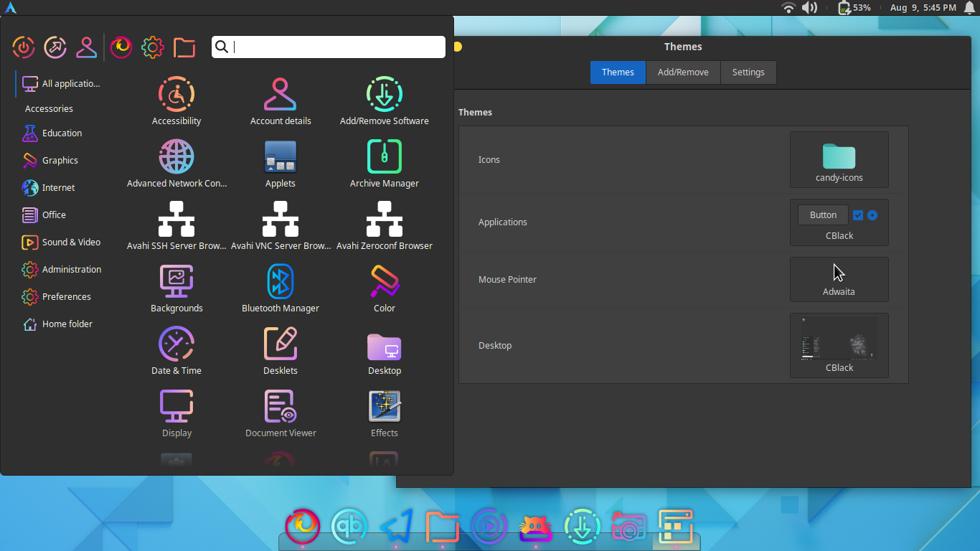The image size is (980, 551).
Task: Switch to the Add/Remove tab
Action: point(683,72)
